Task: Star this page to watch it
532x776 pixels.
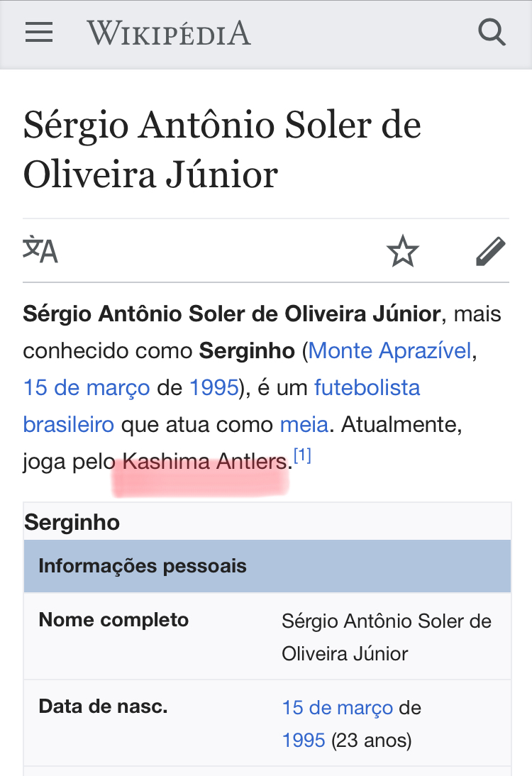Action: (x=402, y=251)
